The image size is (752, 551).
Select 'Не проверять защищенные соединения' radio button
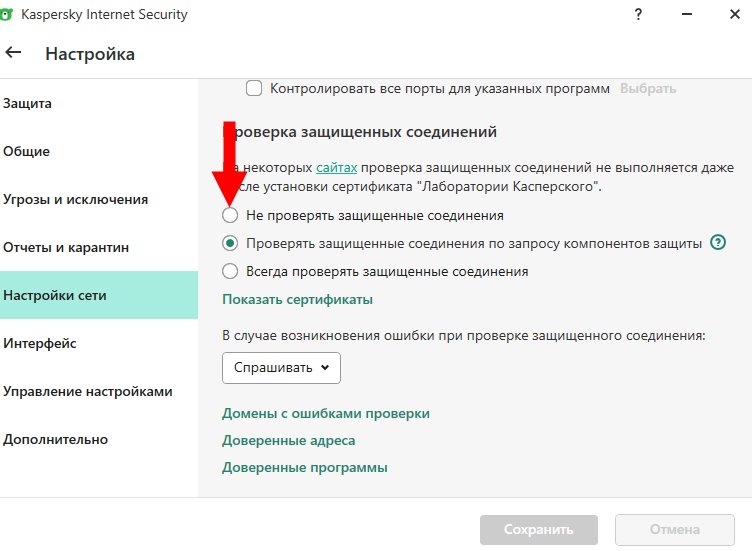(230, 215)
